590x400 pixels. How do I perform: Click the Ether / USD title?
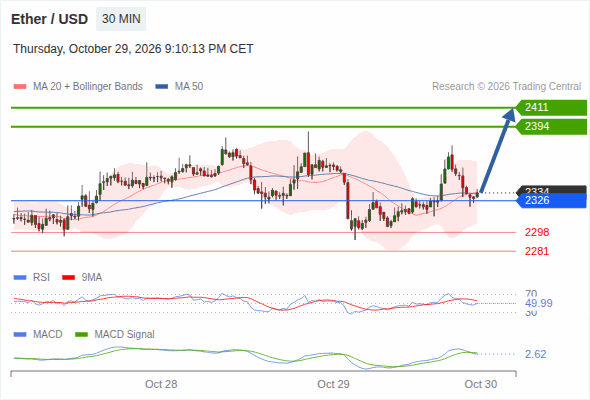49,19
